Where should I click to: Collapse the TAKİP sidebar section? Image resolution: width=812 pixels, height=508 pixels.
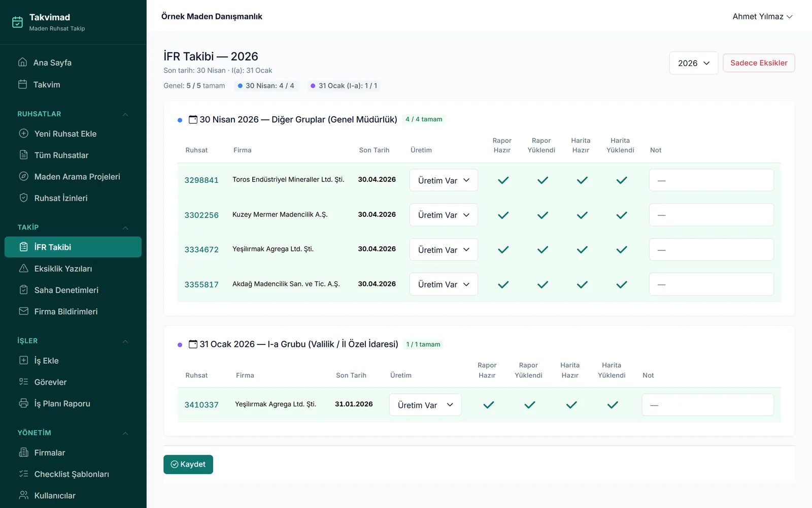pyautogui.click(x=125, y=228)
